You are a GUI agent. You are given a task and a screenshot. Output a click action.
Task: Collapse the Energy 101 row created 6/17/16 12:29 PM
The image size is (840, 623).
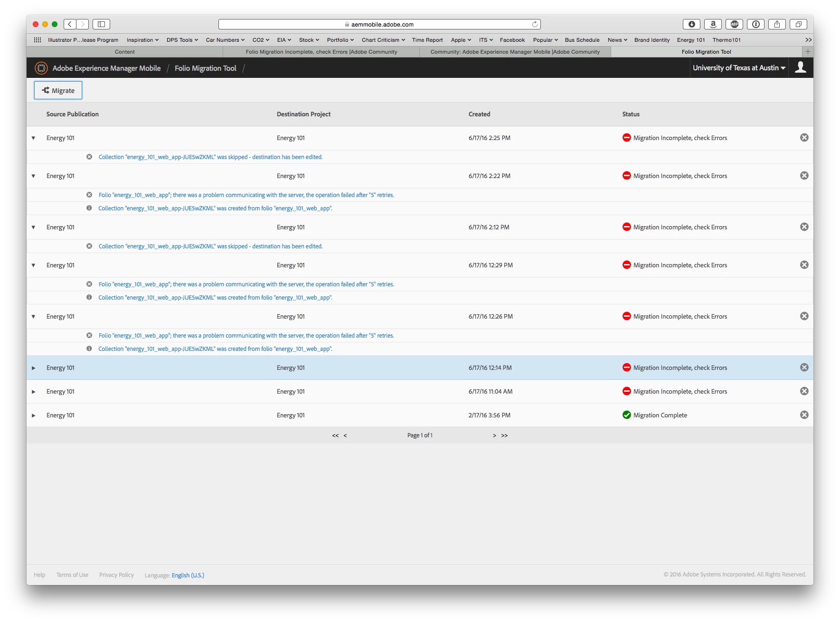point(33,265)
